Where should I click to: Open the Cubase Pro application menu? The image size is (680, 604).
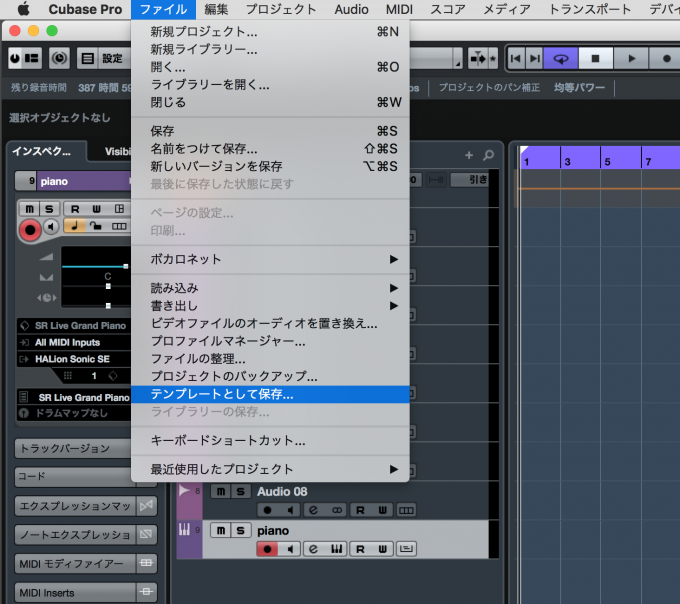coord(85,9)
